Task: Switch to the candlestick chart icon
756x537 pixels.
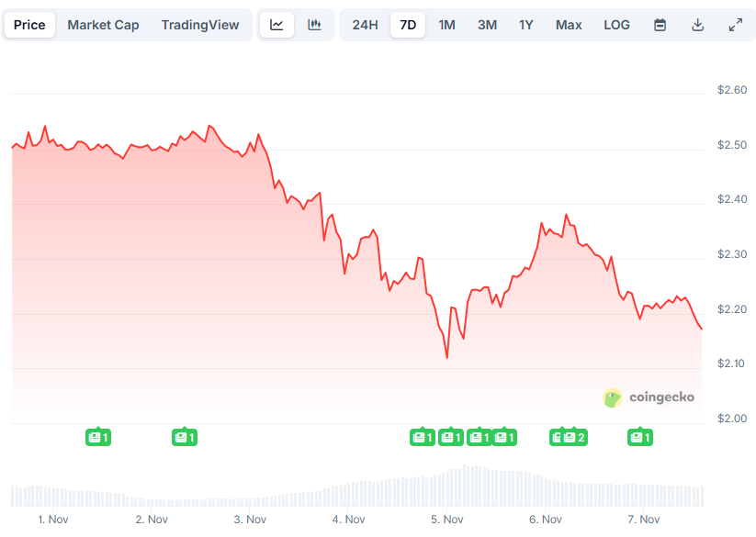Action: 314,25
